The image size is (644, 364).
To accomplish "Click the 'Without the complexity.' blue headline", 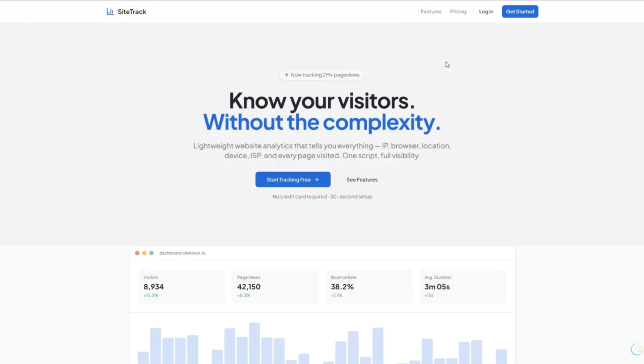I will pyautogui.click(x=322, y=122).
